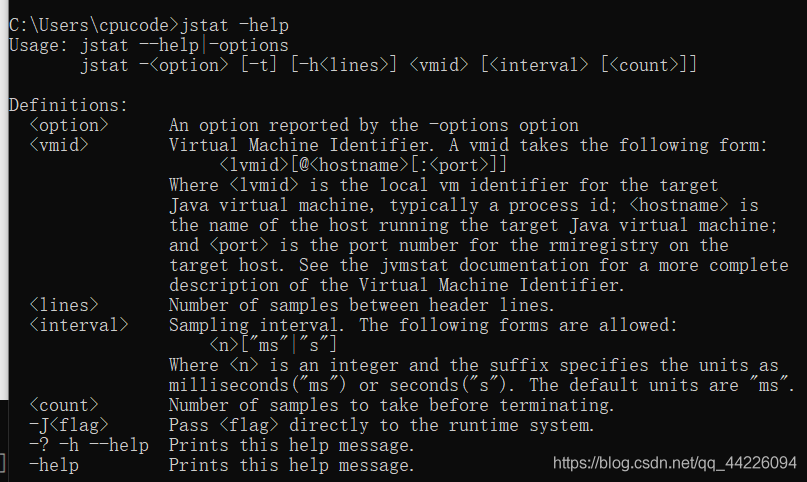This screenshot has height=482, width=807.
Task: Click the "Virtual Machine Identifier." description line
Action: click(x=468, y=145)
